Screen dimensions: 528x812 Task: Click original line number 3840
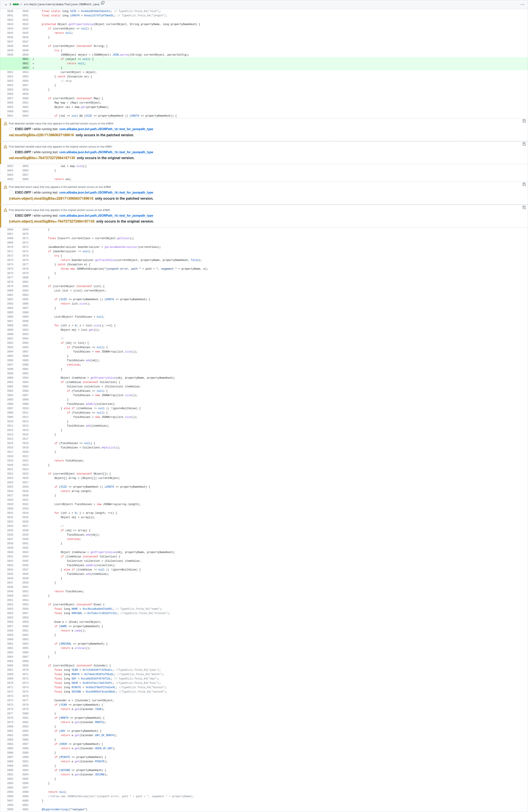pyautogui.click(x=10, y=11)
